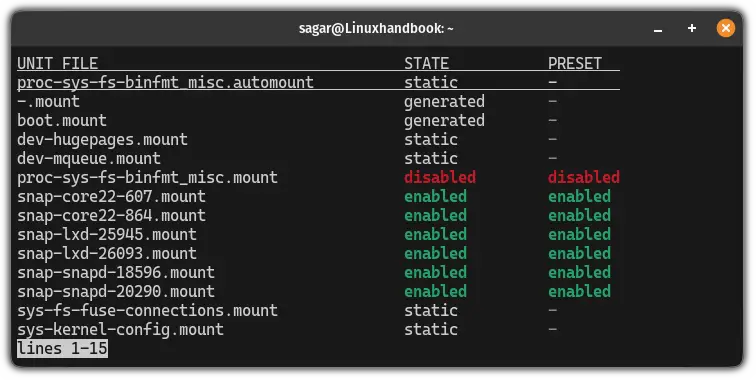Close the terminal with the orange X button
This screenshot has height=380, width=756.
(x=725, y=28)
